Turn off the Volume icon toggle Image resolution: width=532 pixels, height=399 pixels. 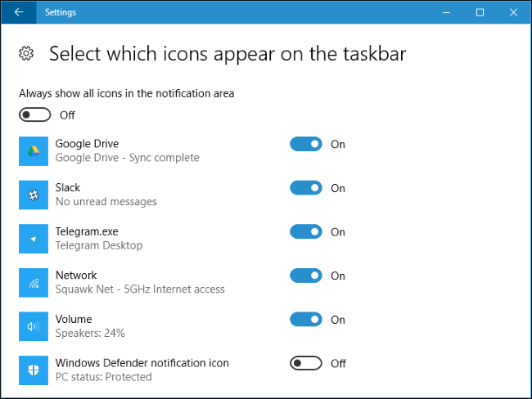click(x=306, y=320)
